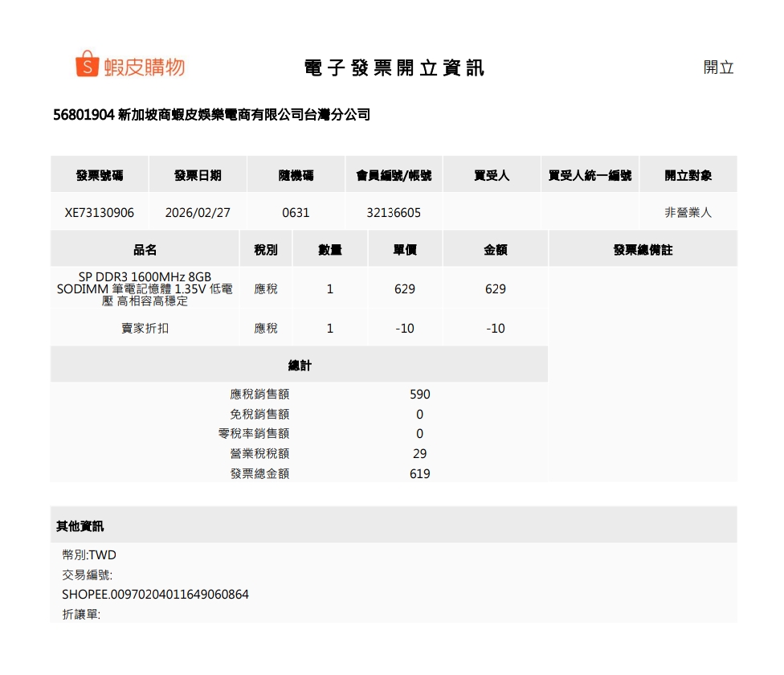Click the random code value 0631

click(296, 213)
